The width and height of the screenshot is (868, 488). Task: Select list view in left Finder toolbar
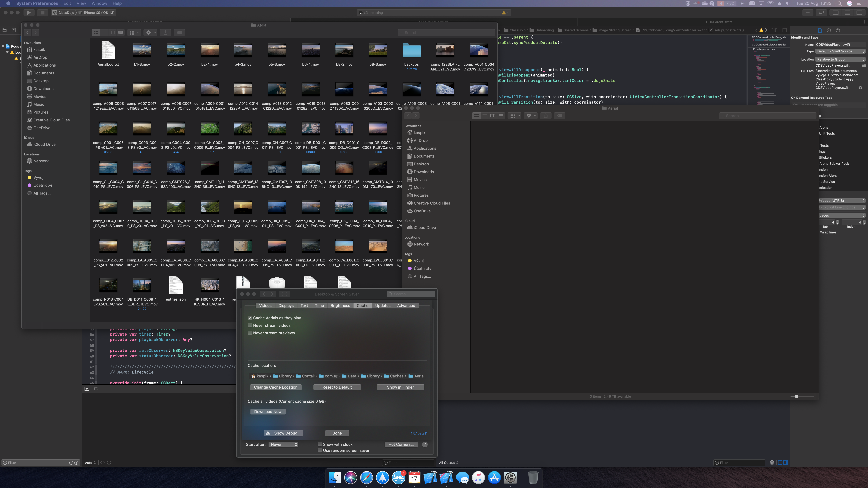104,33
